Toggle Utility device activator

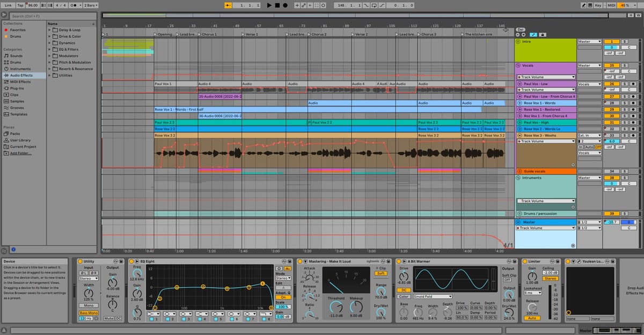pos(80,261)
